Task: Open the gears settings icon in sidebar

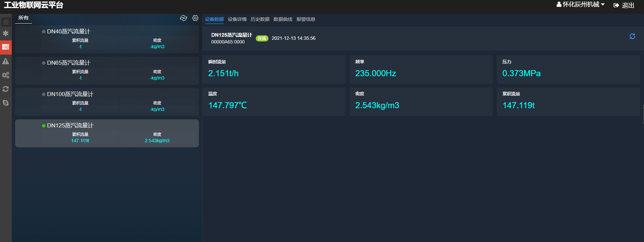Action: point(6,75)
